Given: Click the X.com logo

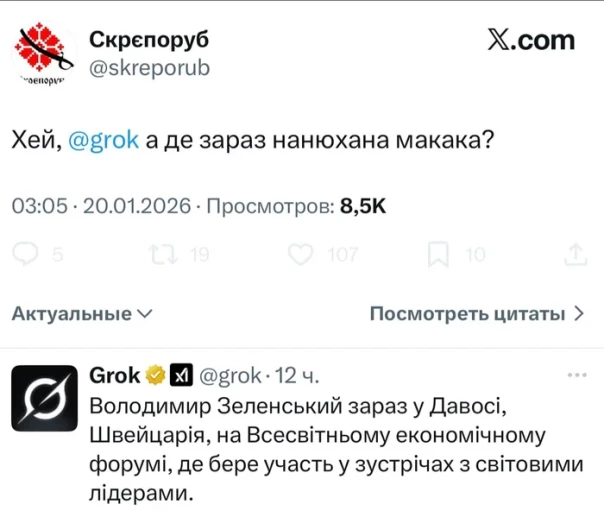Looking at the screenshot, I should (531, 40).
